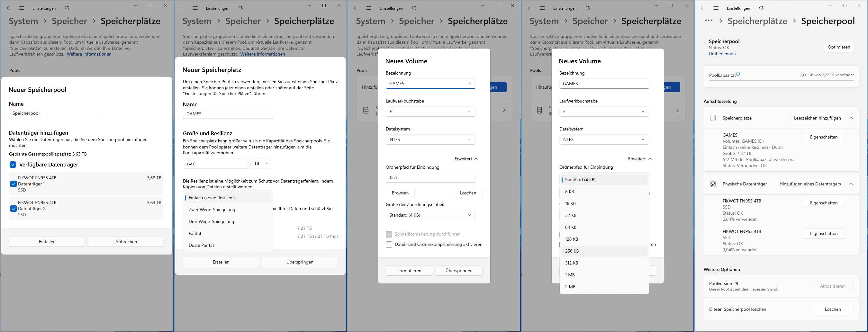Collapse the Physische Datenträger section chevron

coord(851,184)
